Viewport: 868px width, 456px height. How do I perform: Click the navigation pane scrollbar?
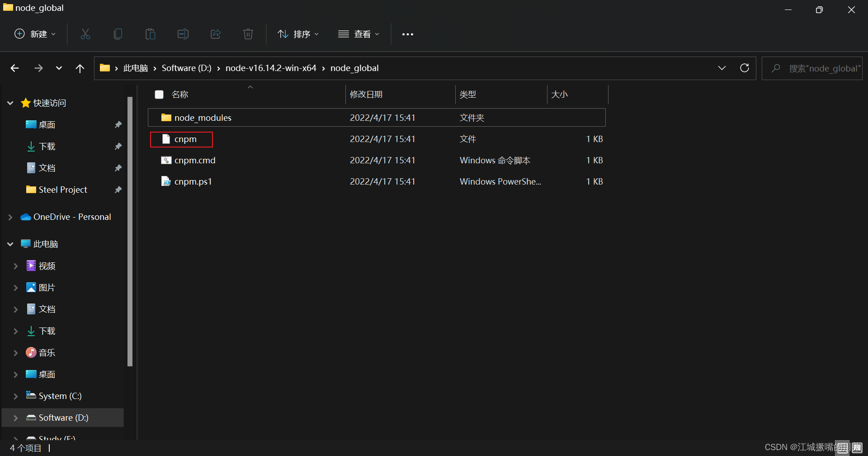[x=130, y=232]
